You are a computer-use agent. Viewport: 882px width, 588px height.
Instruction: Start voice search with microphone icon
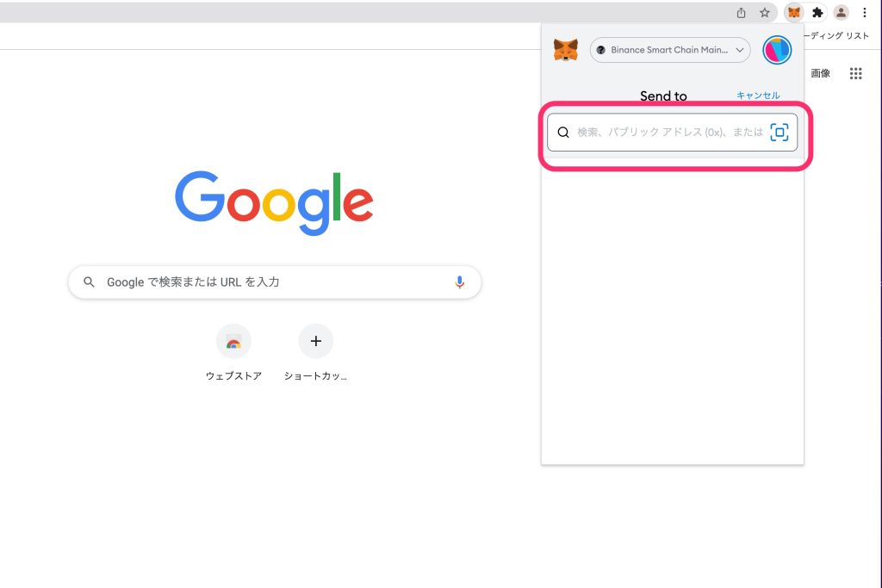(x=460, y=282)
